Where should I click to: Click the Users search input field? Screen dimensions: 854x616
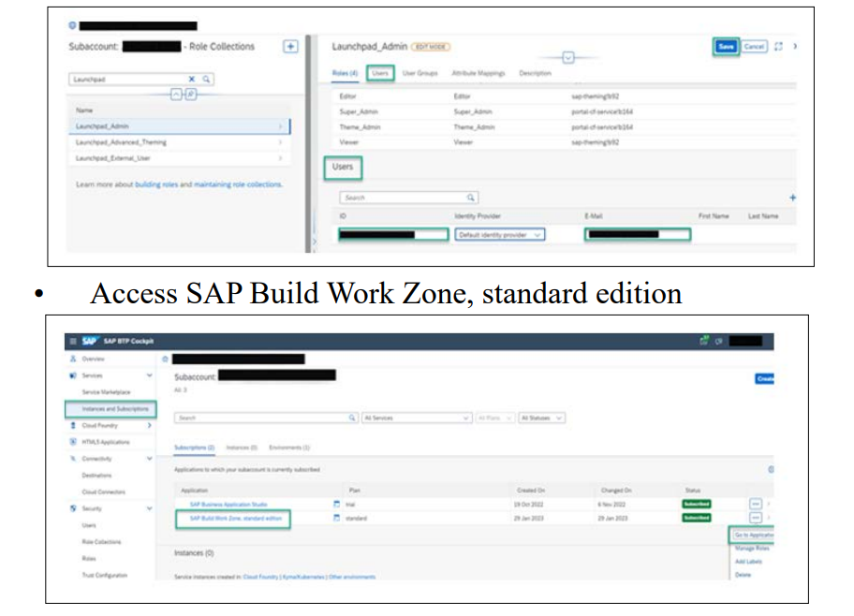click(x=409, y=198)
